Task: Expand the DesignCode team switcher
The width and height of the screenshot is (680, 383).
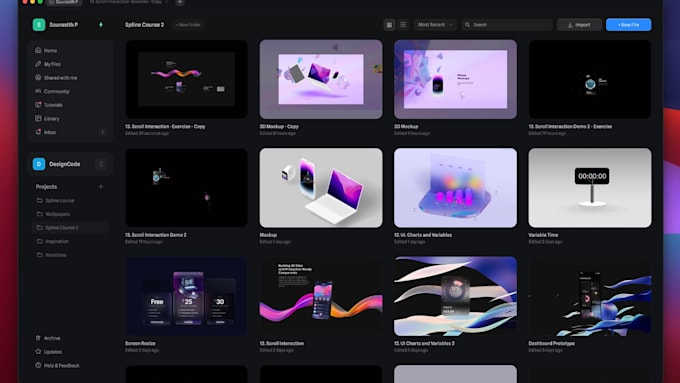Action: point(101,164)
